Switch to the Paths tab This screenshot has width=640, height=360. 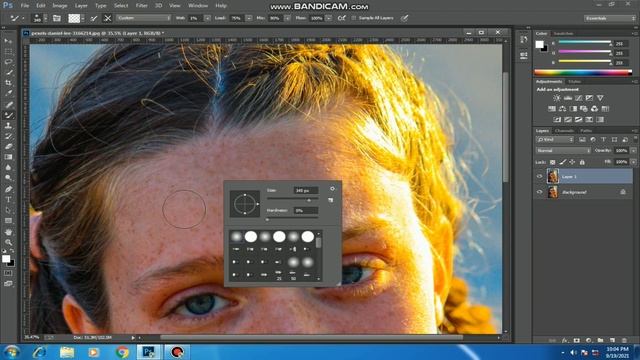pyautogui.click(x=586, y=131)
